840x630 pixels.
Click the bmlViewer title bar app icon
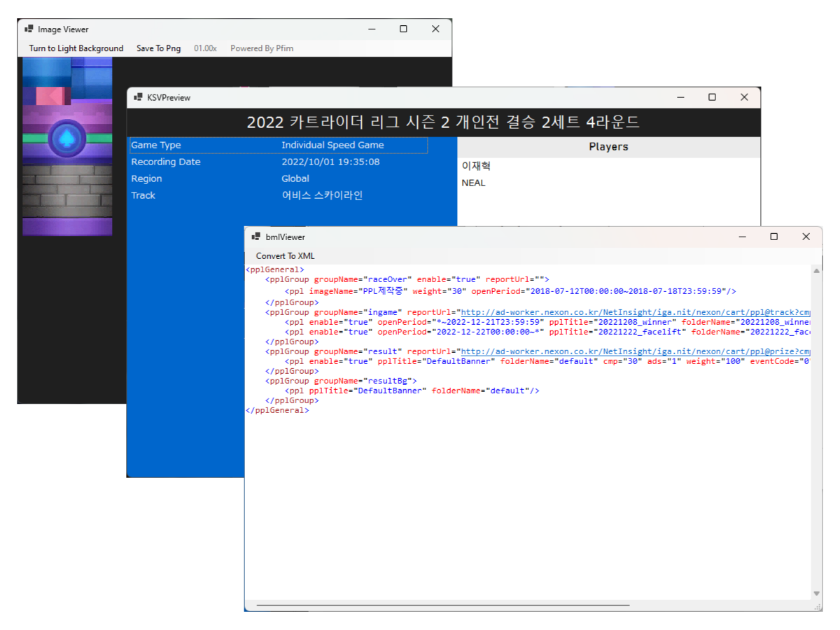[256, 237]
